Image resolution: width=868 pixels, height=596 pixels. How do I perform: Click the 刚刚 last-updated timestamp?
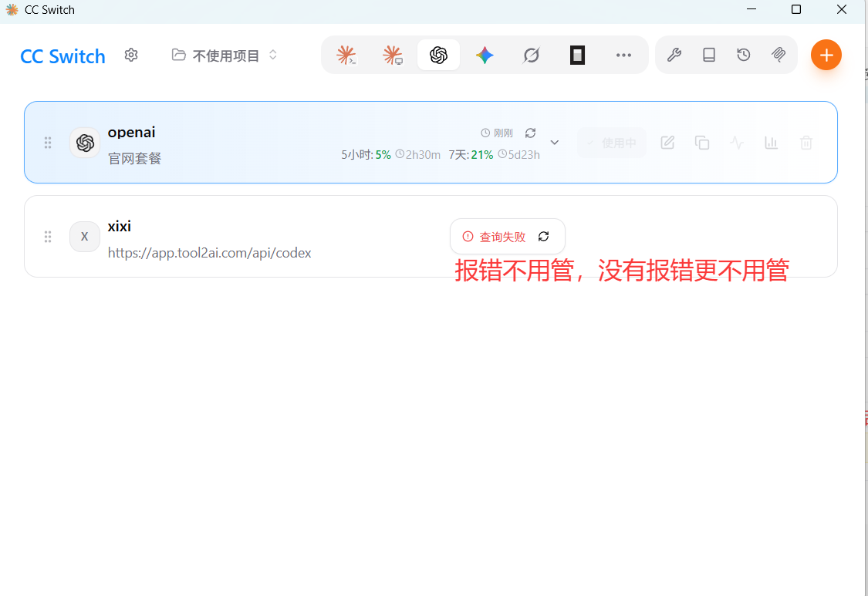(497, 133)
